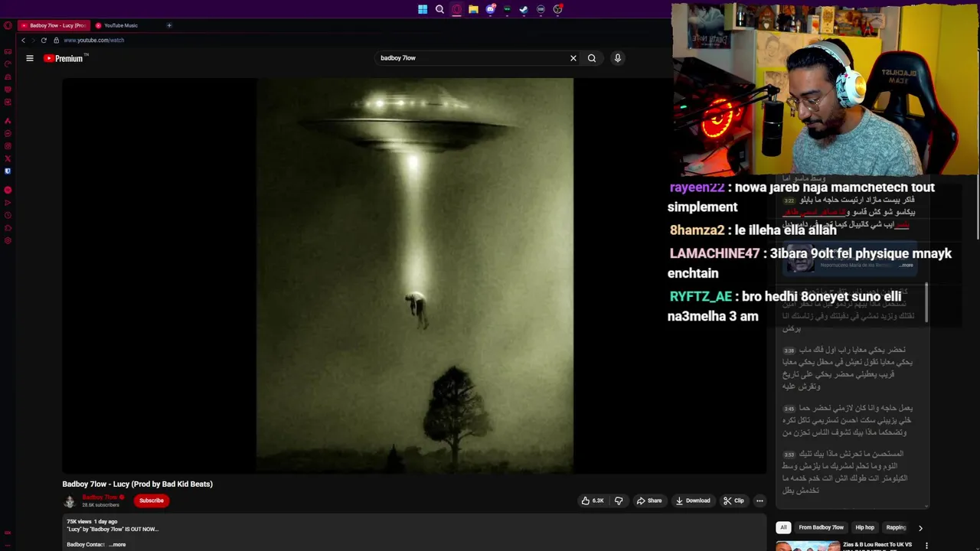980x551 pixels.
Task: Open the sidebar music player icon
Action: [8, 189]
